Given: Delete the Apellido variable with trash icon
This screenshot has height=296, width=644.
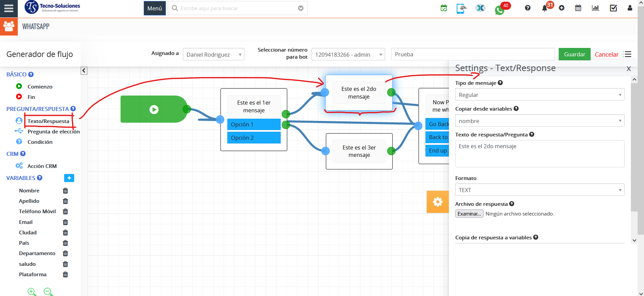Looking at the screenshot, I should [x=65, y=201].
